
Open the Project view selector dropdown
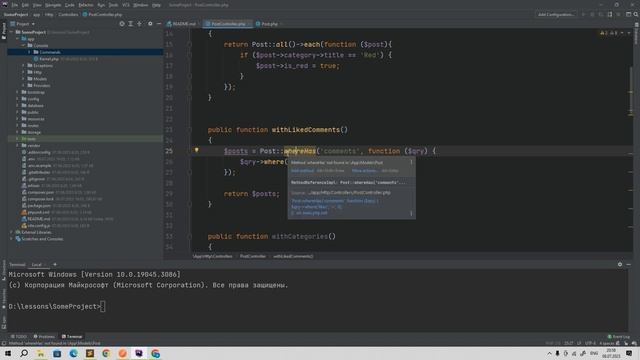click(x=23, y=24)
